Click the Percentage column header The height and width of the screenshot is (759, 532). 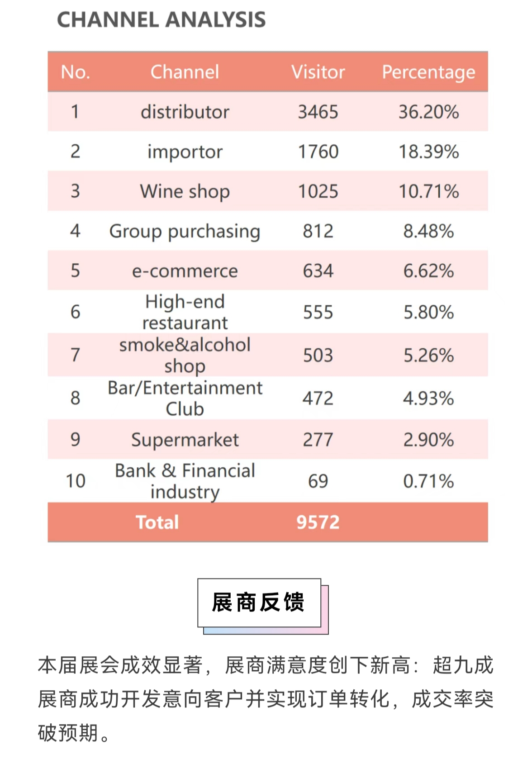coord(428,72)
